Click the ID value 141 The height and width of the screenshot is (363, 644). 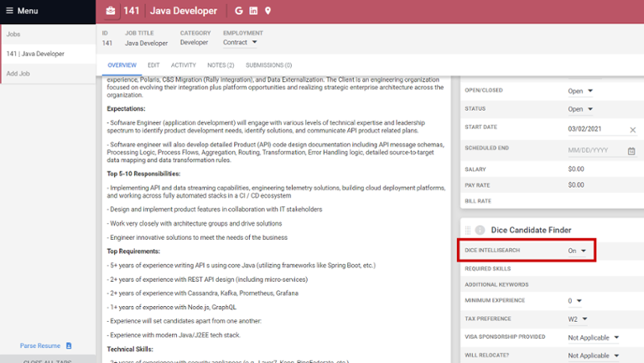(x=106, y=43)
